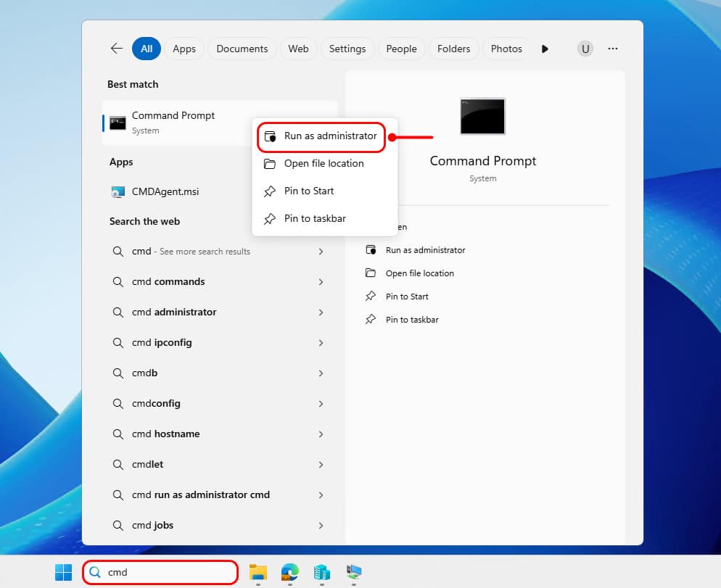
Task: Expand the 'cmd run as administrator cmd' chevron
Action: tap(321, 495)
